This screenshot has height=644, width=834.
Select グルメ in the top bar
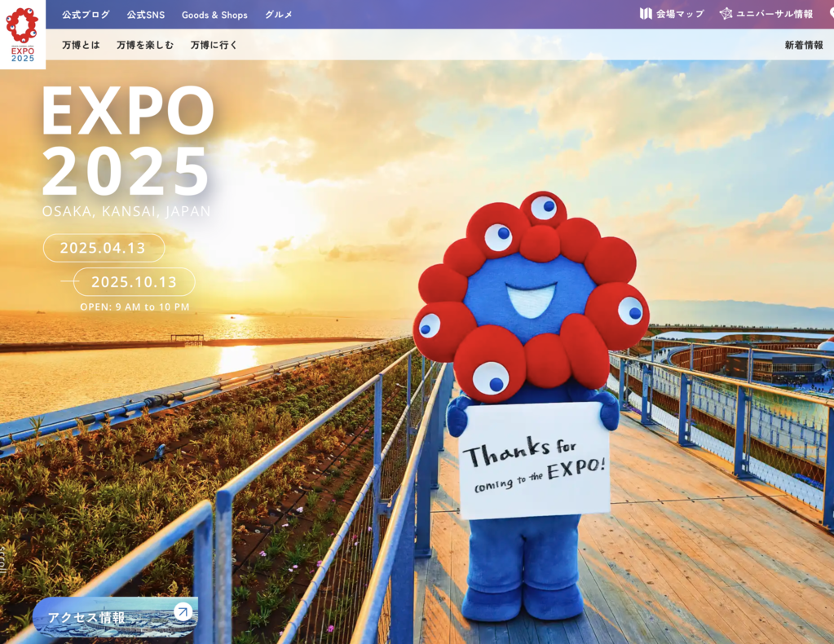(x=279, y=15)
